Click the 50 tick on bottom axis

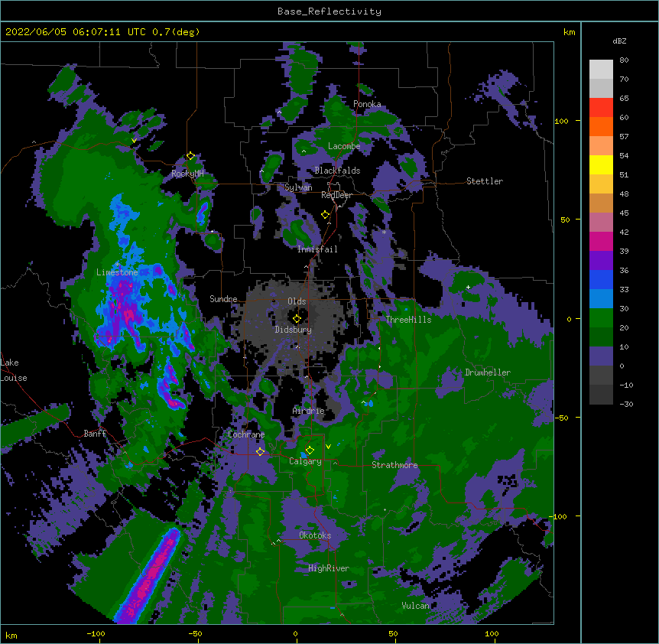393,633
